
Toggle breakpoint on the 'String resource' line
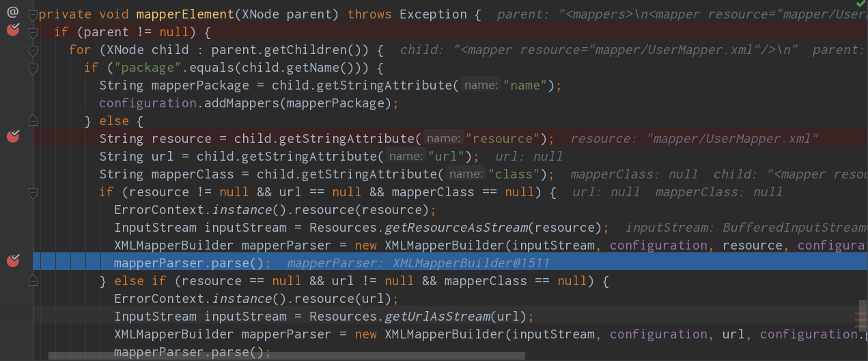pos(13,136)
